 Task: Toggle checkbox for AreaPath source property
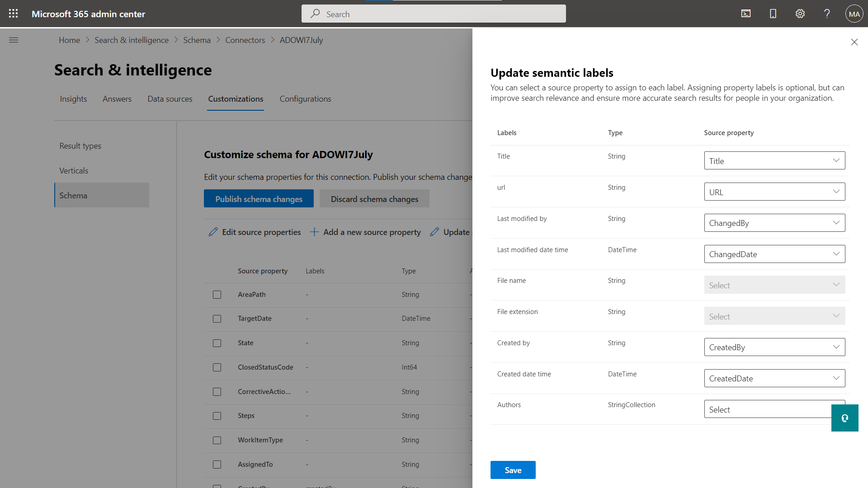coord(217,294)
